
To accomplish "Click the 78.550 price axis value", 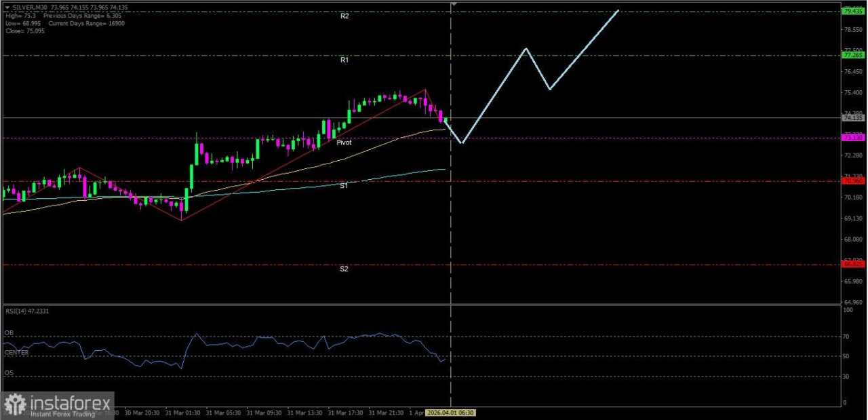I will click(852, 29).
